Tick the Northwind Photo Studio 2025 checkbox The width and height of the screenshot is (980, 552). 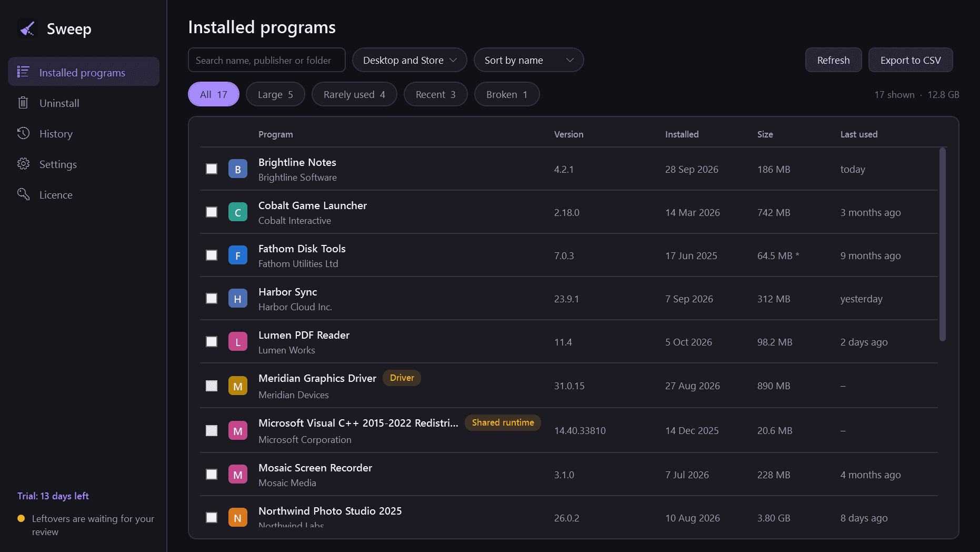pyautogui.click(x=212, y=518)
